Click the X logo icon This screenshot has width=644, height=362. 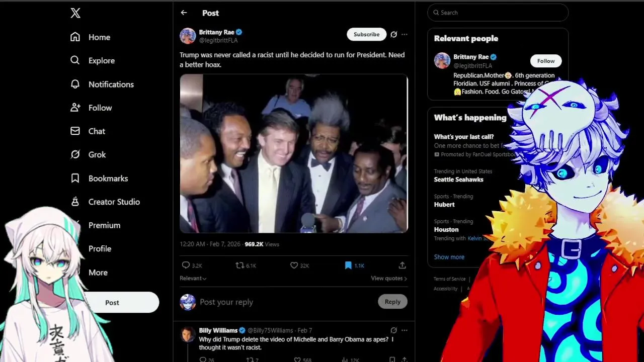click(75, 13)
